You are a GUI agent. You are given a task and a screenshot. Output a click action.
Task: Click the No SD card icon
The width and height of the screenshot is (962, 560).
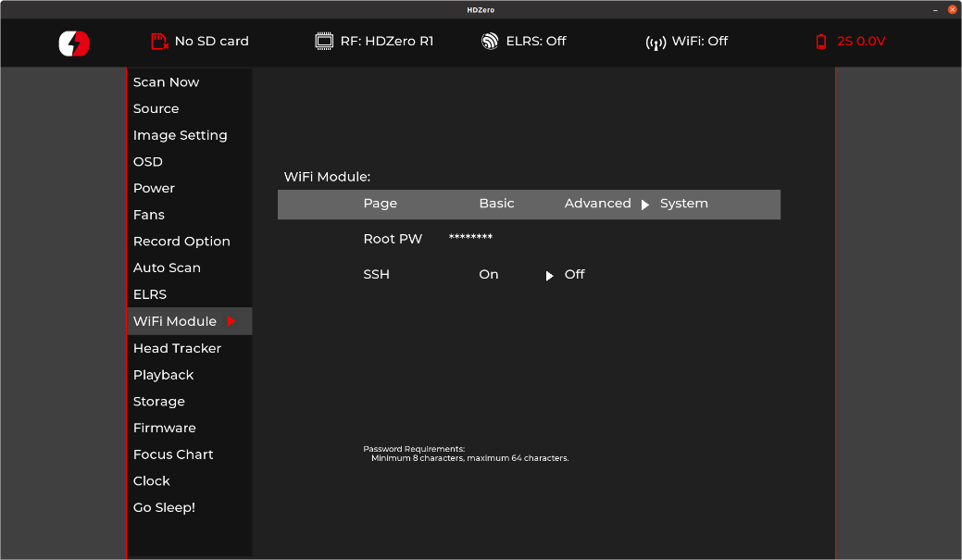pos(159,42)
